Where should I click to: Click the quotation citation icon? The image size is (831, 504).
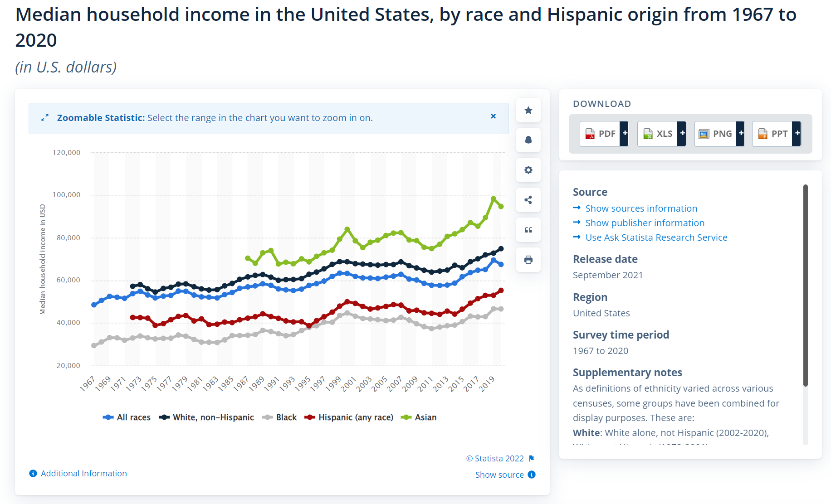click(528, 230)
